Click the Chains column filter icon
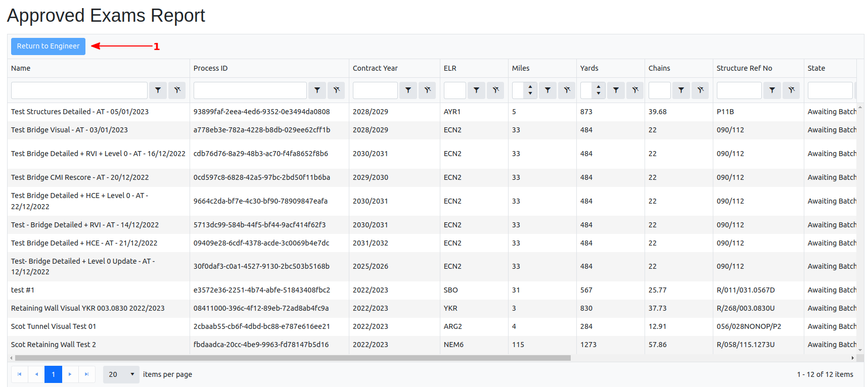This screenshot has height=387, width=868. (681, 90)
